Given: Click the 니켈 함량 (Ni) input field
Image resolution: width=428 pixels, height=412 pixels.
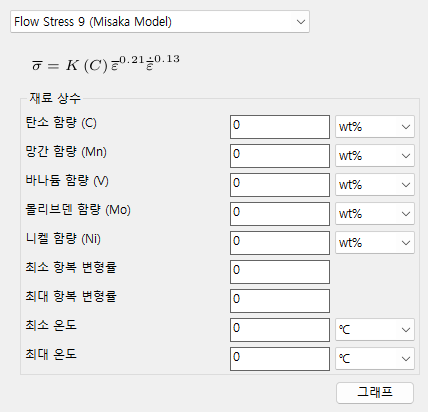Looking at the screenshot, I should pos(280,243).
